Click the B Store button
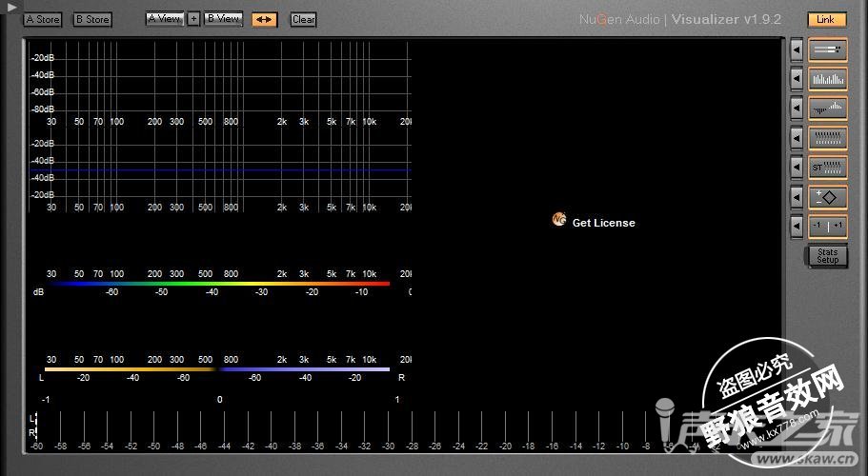The image size is (868, 476). point(92,19)
